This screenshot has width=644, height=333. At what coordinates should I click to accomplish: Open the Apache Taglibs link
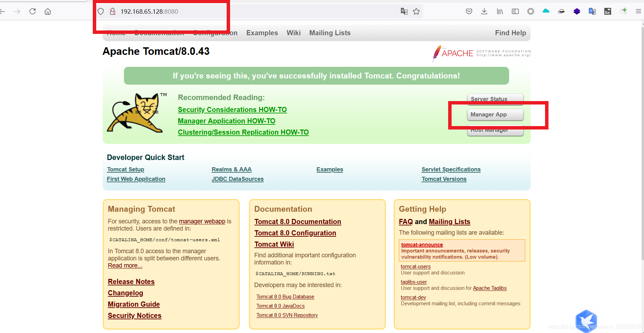click(490, 288)
